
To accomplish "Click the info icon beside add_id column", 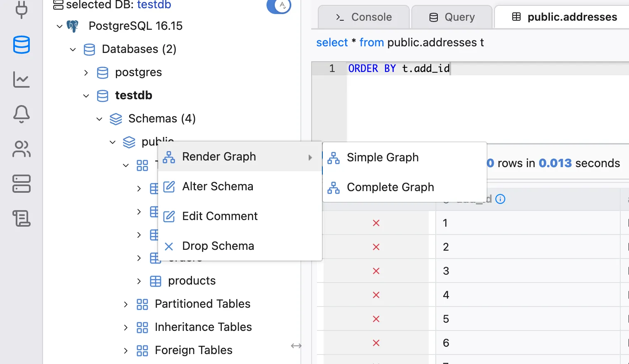I will click(500, 199).
